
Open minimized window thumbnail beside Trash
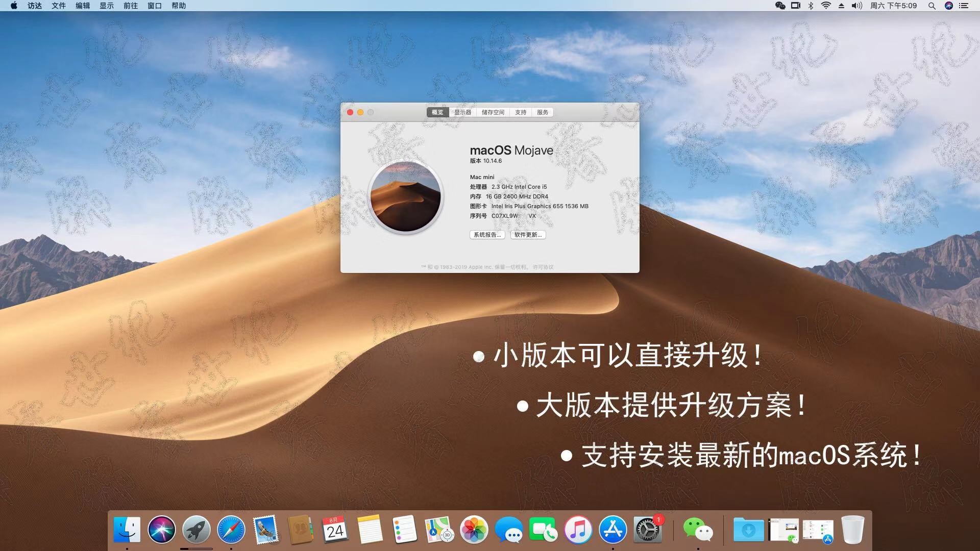[818, 531]
